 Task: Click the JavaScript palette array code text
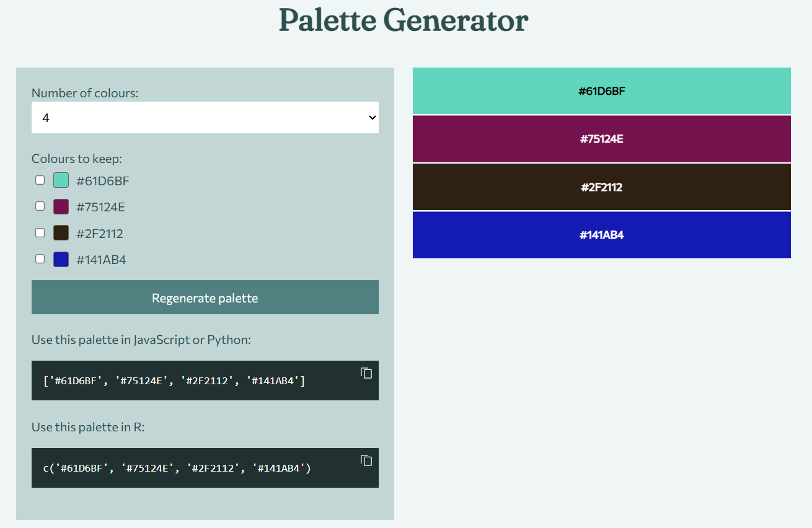pyautogui.click(x=174, y=381)
